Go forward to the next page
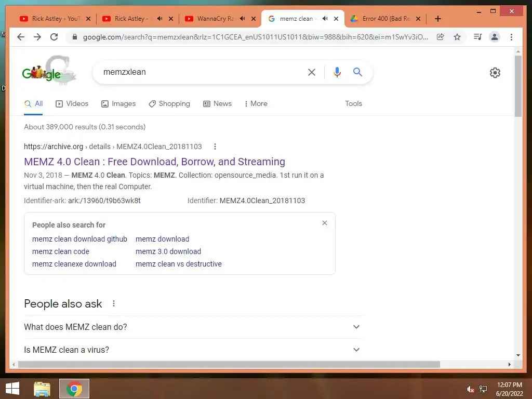The image size is (532, 399). pos(37,37)
